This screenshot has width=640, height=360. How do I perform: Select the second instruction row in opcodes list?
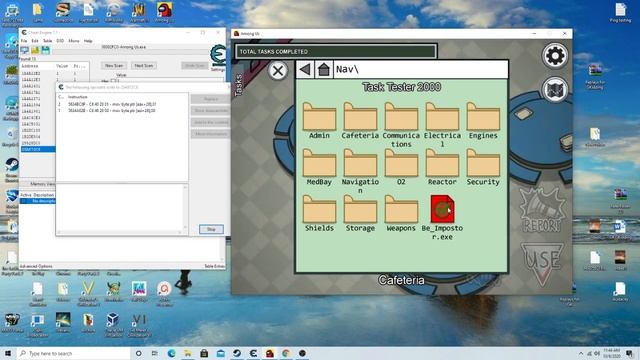tap(122, 111)
